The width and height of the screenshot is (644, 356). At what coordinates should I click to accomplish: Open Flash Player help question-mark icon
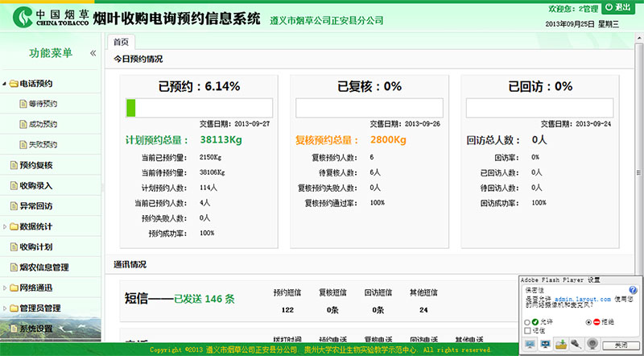[x=633, y=291]
